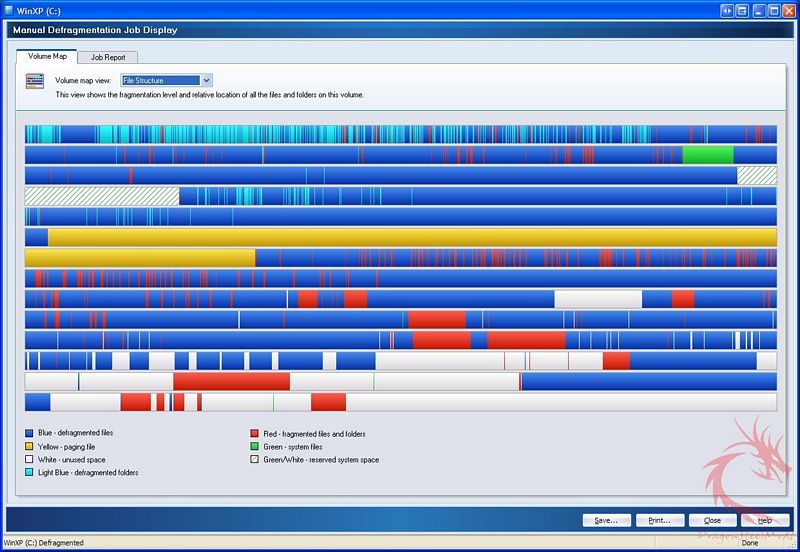Select the Volume Map tab
The width and height of the screenshot is (800, 552).
click(x=46, y=57)
